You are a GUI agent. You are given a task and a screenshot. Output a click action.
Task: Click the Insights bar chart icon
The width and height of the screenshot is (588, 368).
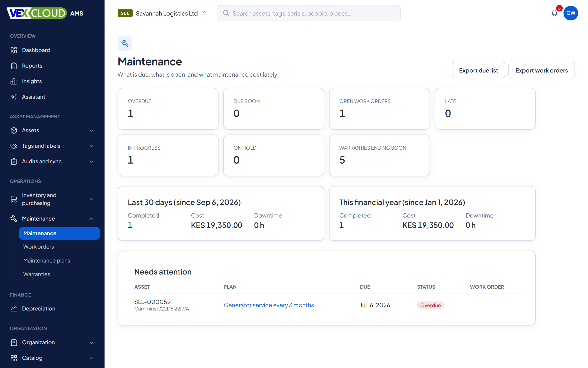14,81
